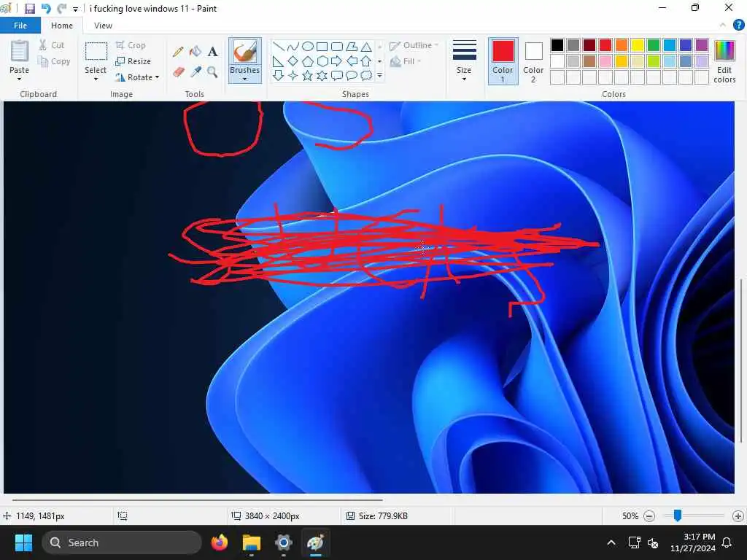Image resolution: width=747 pixels, height=560 pixels.
Task: Open File Explorer from the taskbar
Action: point(251,542)
